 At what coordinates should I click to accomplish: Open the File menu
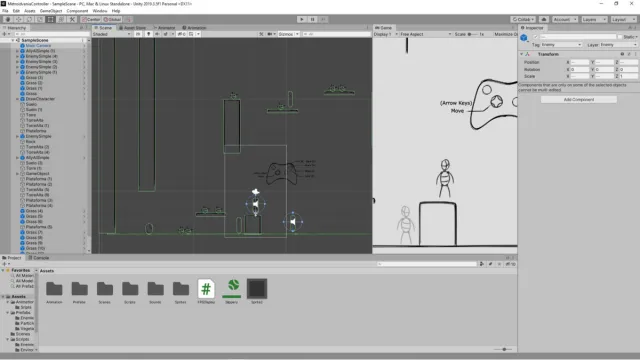[5, 11]
